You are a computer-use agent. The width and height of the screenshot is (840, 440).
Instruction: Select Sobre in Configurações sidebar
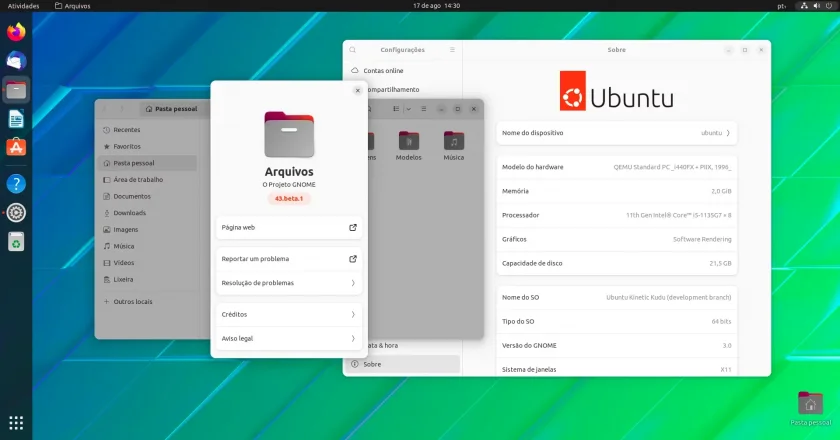click(403, 364)
